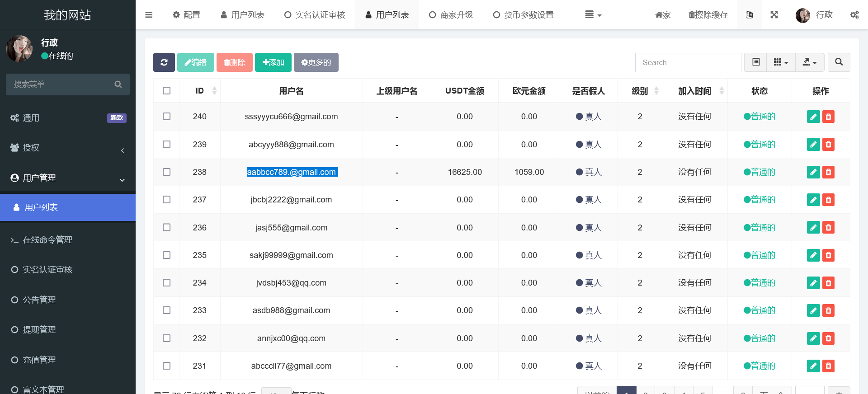Open the language translate icon

(x=749, y=15)
